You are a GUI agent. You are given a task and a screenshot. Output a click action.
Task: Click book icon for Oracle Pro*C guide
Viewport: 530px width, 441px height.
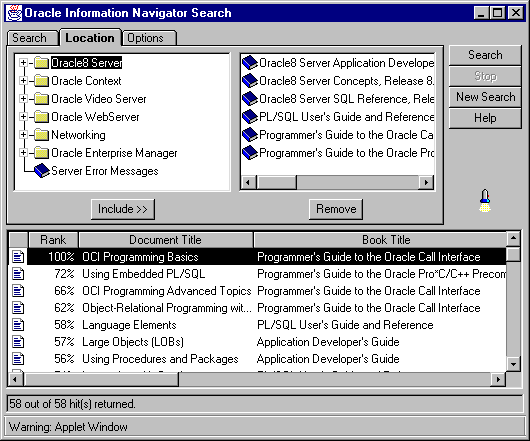(x=250, y=153)
